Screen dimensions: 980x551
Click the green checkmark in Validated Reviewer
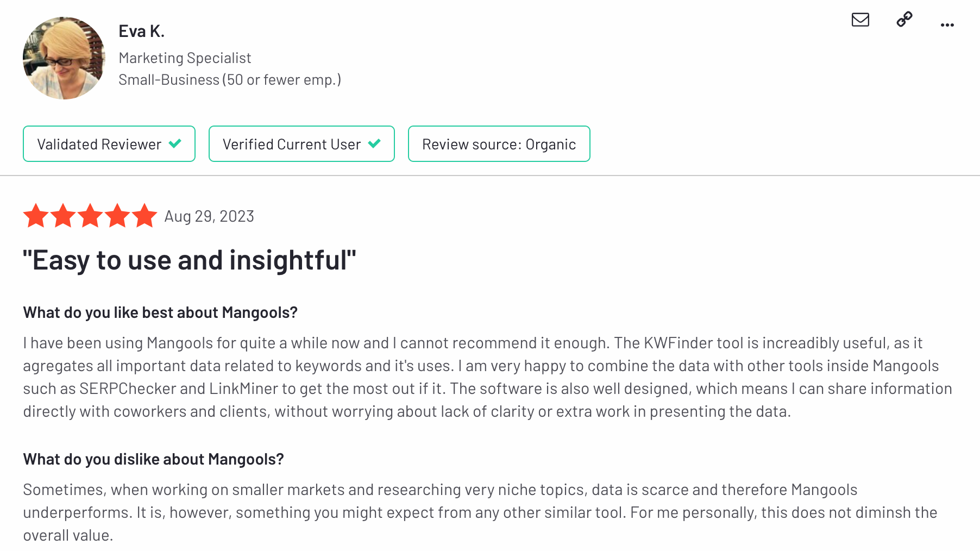(175, 143)
